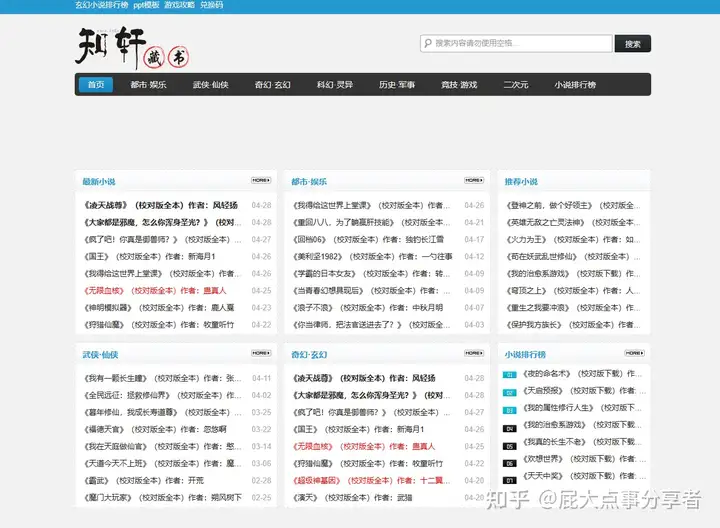Open 《神明模拟器》 in 最新小说
Image resolution: width=720 pixels, height=528 pixels.
159,308
